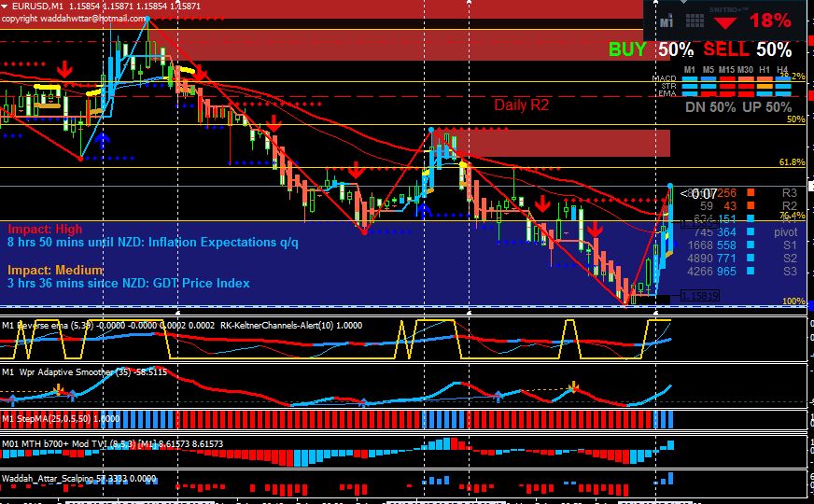Click the green BUY label

[x=627, y=49]
